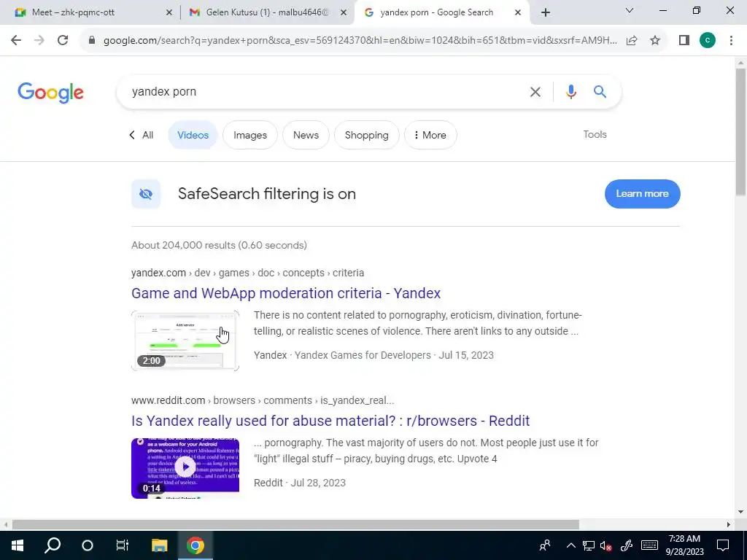Open a new browser tab
The image size is (747, 560).
point(546,13)
